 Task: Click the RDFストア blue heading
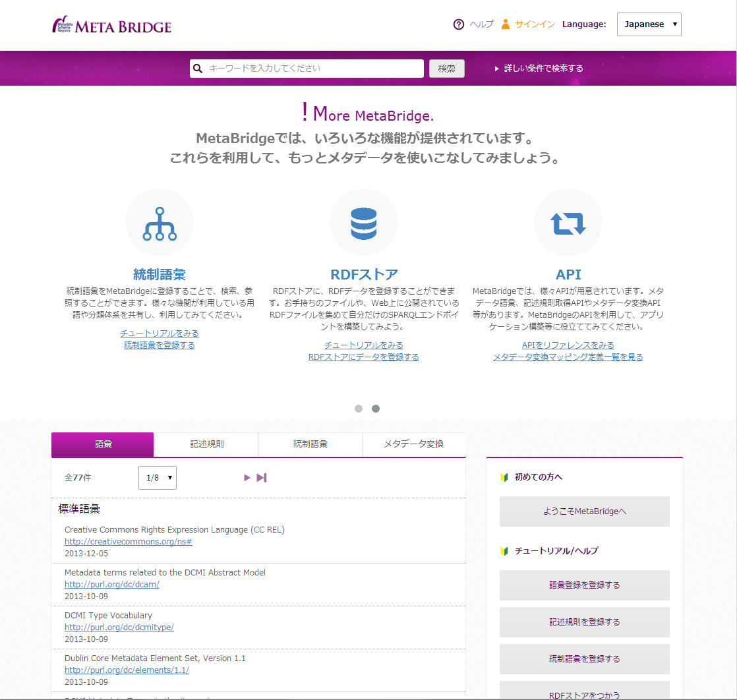(364, 275)
